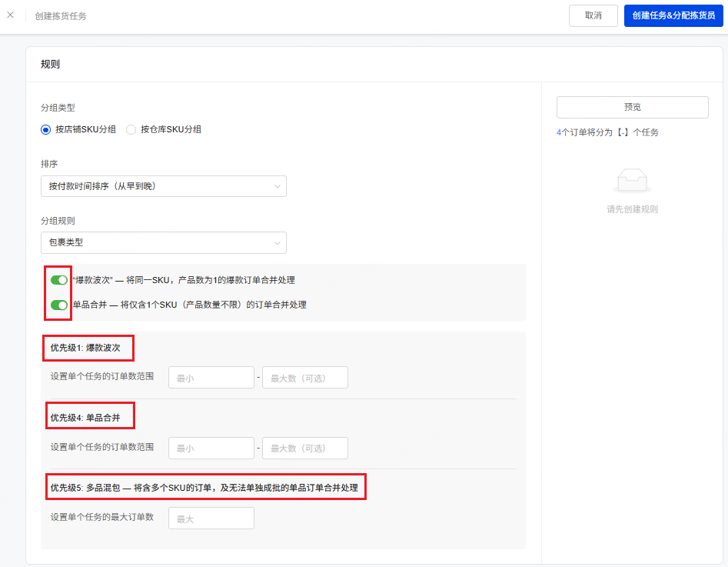
Task: Click 最大数 field under 优先级4 单品合并
Action: coord(304,448)
